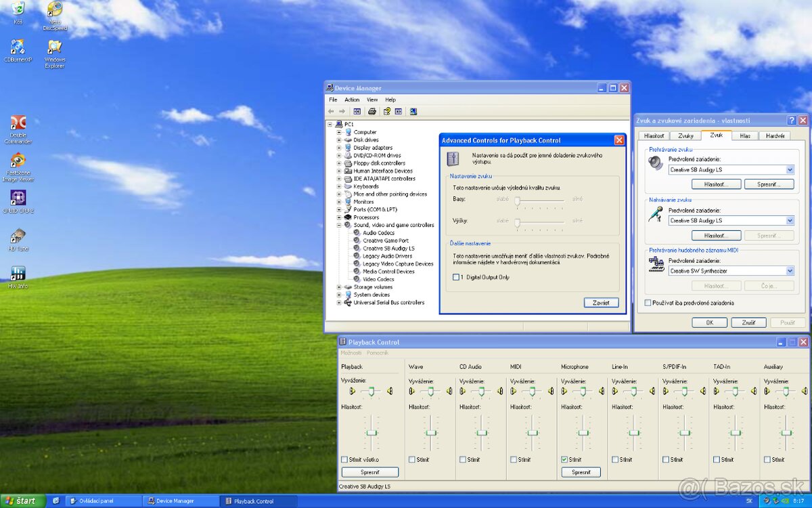Switch to the Hlasitosť tab

(654, 135)
